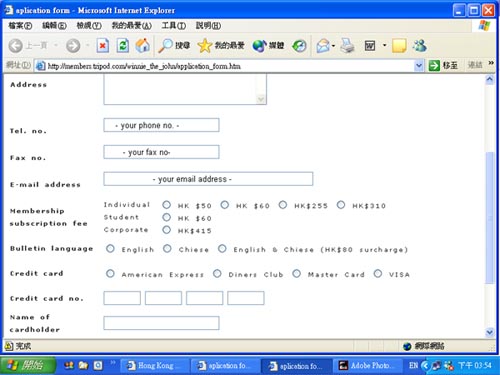Click the Refresh page icon
Screen dimensions: 500x375
[123, 46]
